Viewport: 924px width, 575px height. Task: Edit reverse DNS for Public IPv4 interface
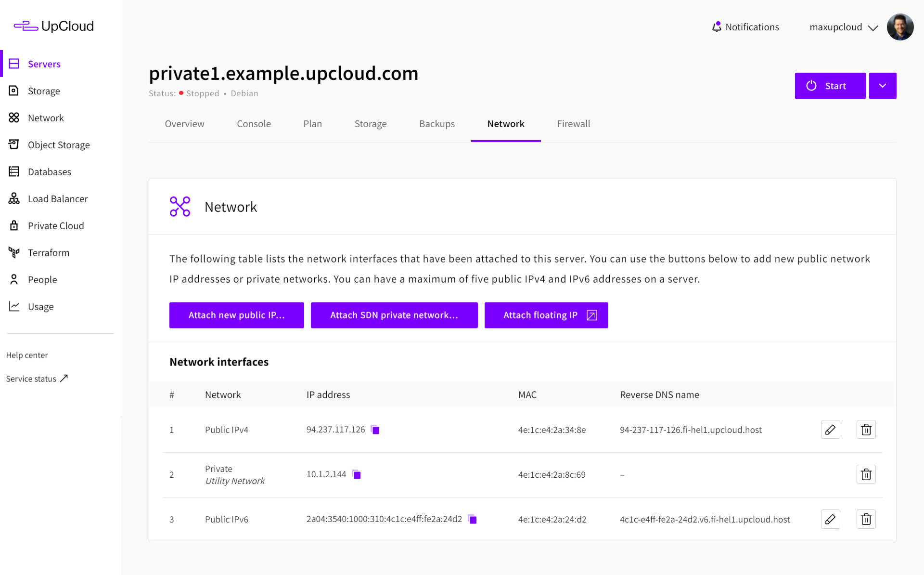pyautogui.click(x=830, y=430)
